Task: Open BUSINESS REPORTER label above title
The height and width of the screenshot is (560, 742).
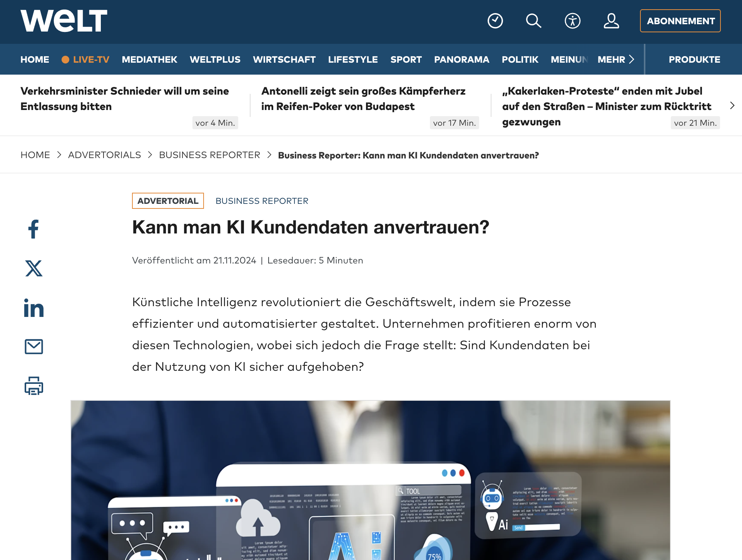Action: tap(262, 201)
